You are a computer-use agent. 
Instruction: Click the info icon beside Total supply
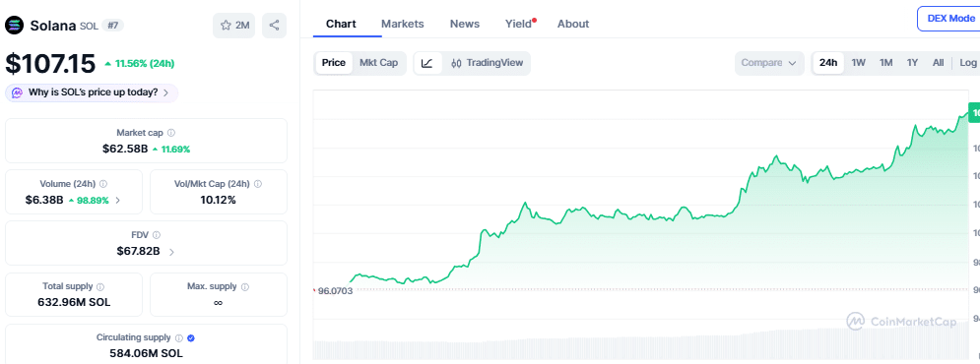[100, 286]
